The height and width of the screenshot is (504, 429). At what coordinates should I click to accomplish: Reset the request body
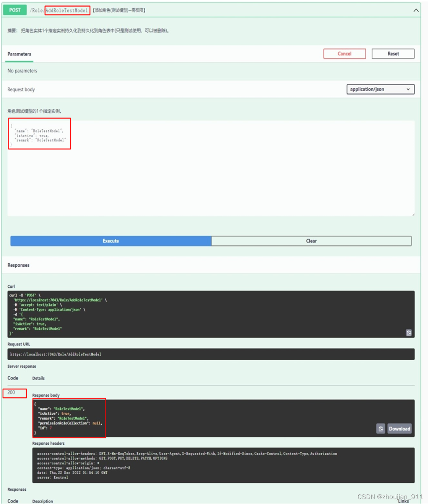[393, 54]
